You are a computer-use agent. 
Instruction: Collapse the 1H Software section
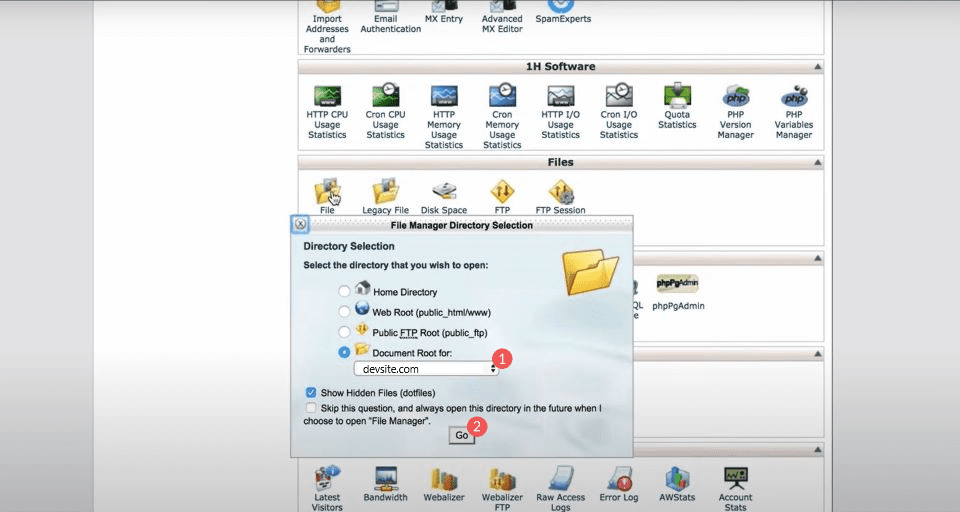pos(817,67)
